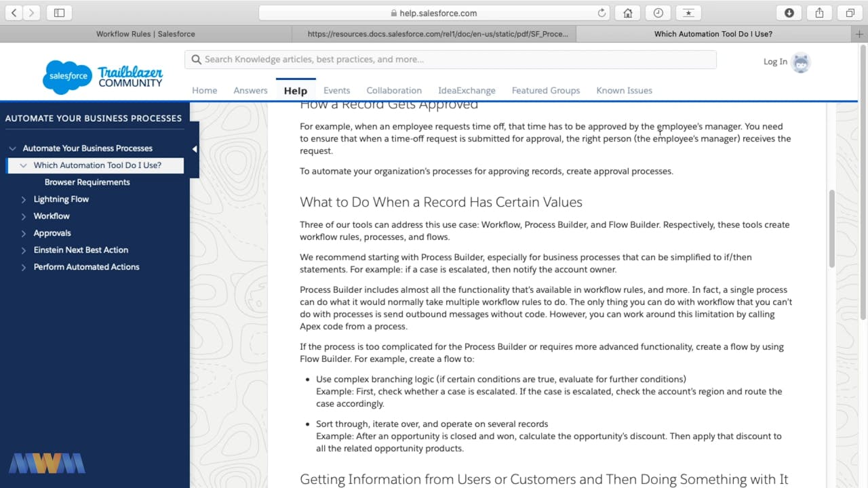Expand the Approvals sidebar section

(24, 233)
